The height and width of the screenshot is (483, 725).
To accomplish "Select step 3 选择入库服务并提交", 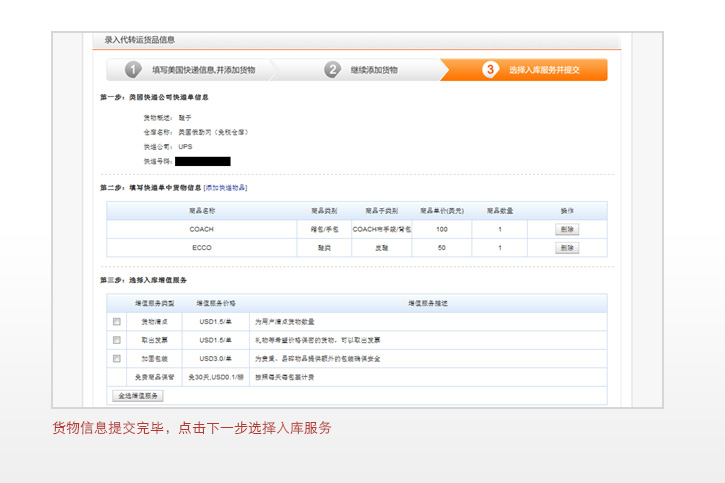I will point(544,70).
